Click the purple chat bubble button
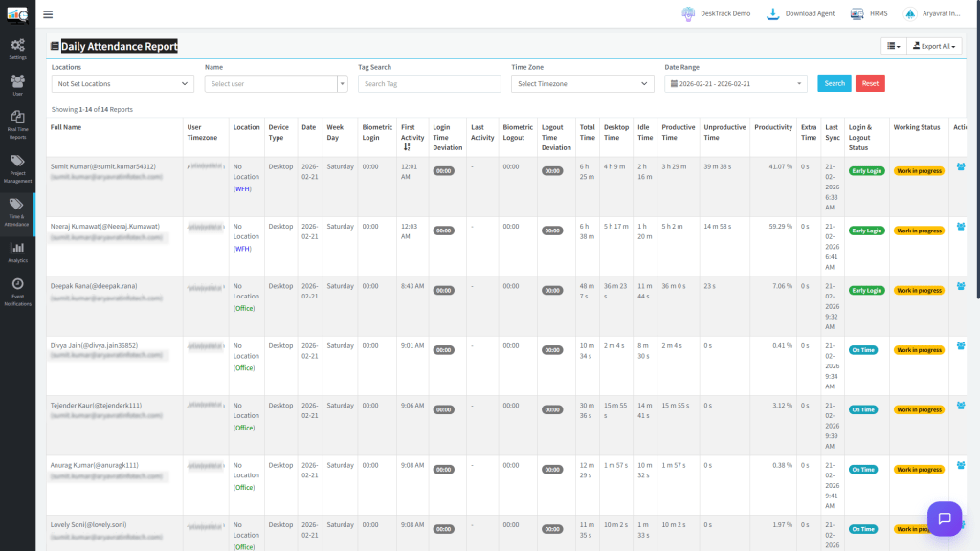This screenshot has width=980, height=551. tap(945, 518)
